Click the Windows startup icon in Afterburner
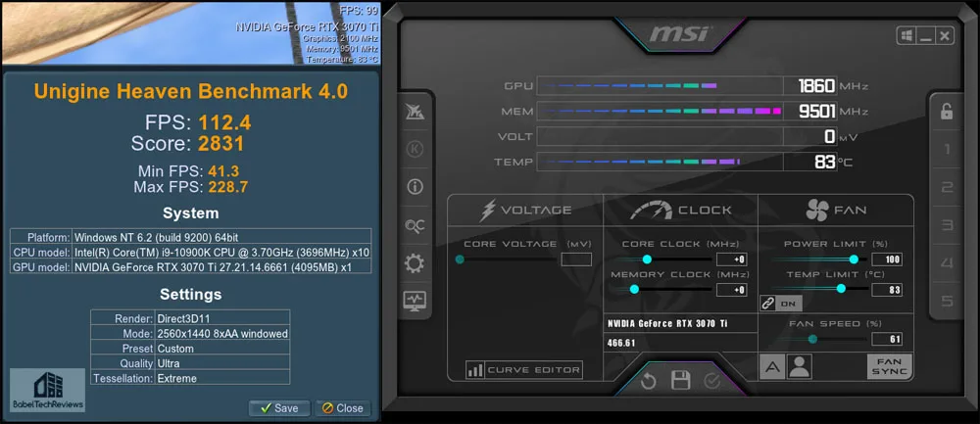The height and width of the screenshot is (424, 980). [906, 35]
